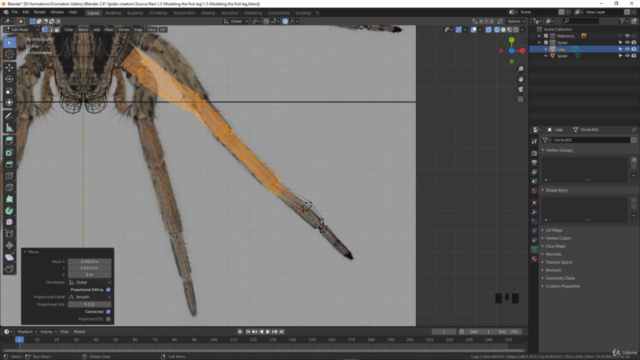This screenshot has height=360, width=640.
Task: Activate the Move tool
Action: (9, 68)
